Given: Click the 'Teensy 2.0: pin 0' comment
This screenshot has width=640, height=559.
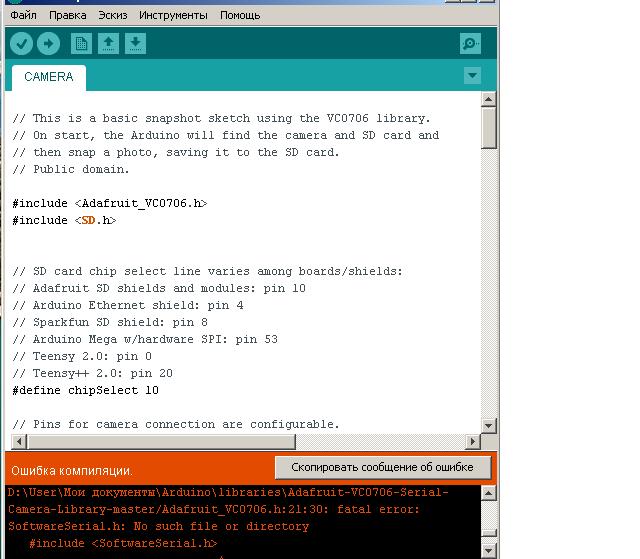Looking at the screenshot, I should click(x=82, y=356).
